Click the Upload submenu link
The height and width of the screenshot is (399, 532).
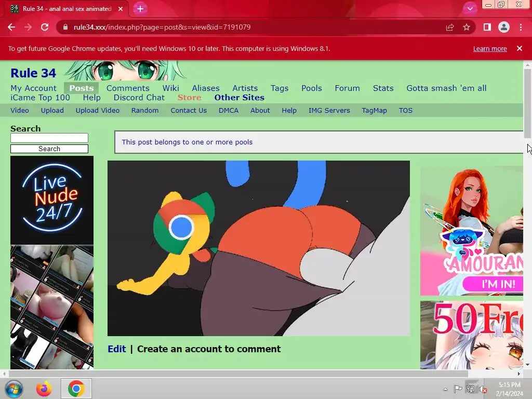click(52, 111)
